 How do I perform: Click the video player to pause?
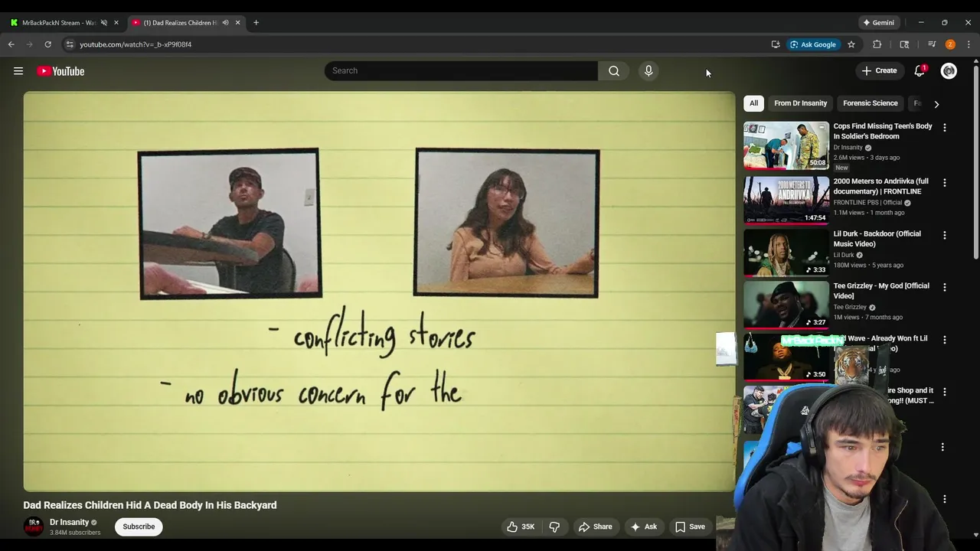coord(379,292)
